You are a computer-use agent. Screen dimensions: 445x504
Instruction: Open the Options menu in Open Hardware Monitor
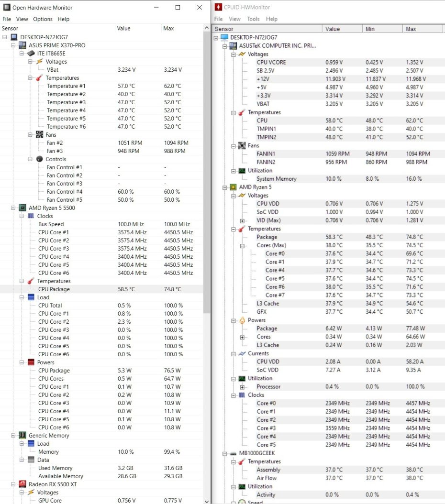[x=43, y=19]
